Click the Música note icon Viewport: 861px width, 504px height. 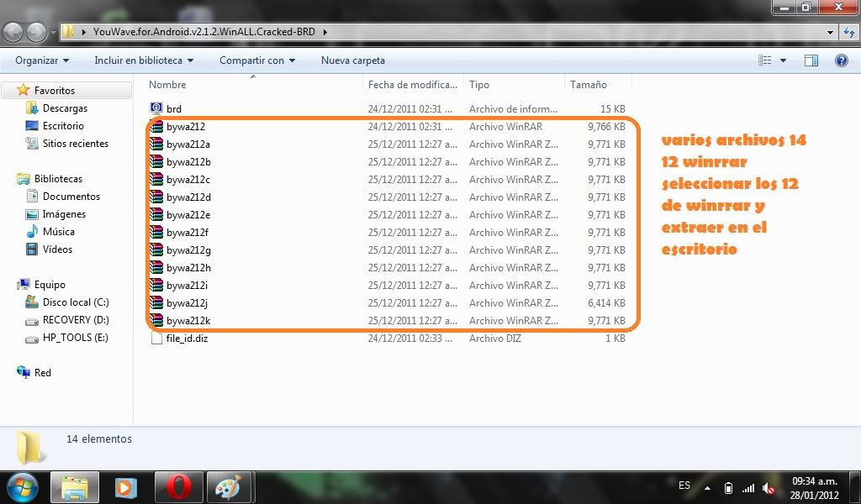33,232
